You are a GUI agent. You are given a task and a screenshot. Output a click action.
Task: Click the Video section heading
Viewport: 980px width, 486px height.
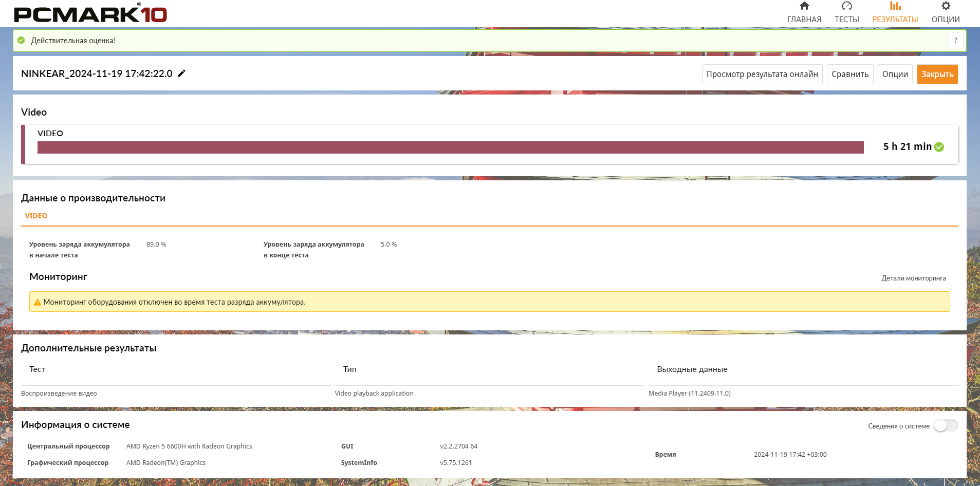34,112
